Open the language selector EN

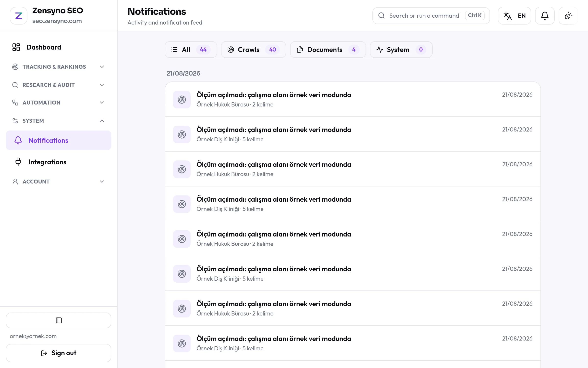click(514, 16)
